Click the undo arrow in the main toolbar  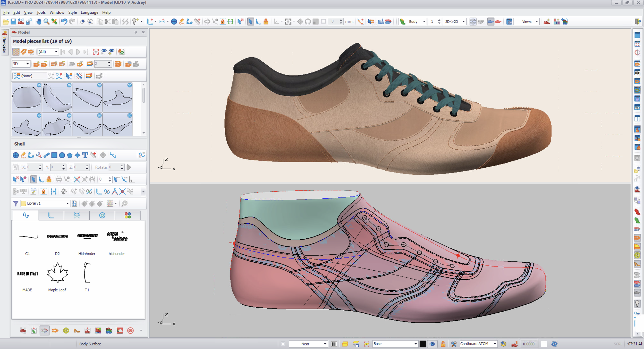pos(64,22)
